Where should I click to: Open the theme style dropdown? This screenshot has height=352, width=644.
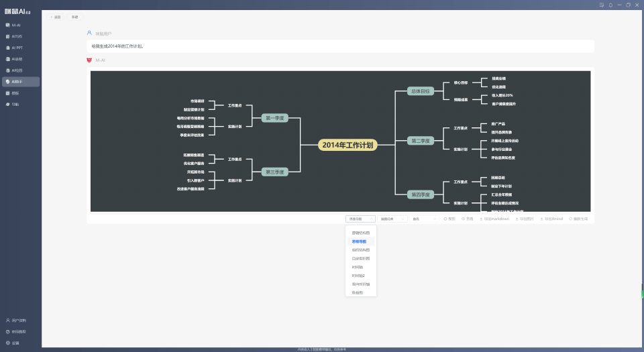pyautogui.click(x=392, y=219)
